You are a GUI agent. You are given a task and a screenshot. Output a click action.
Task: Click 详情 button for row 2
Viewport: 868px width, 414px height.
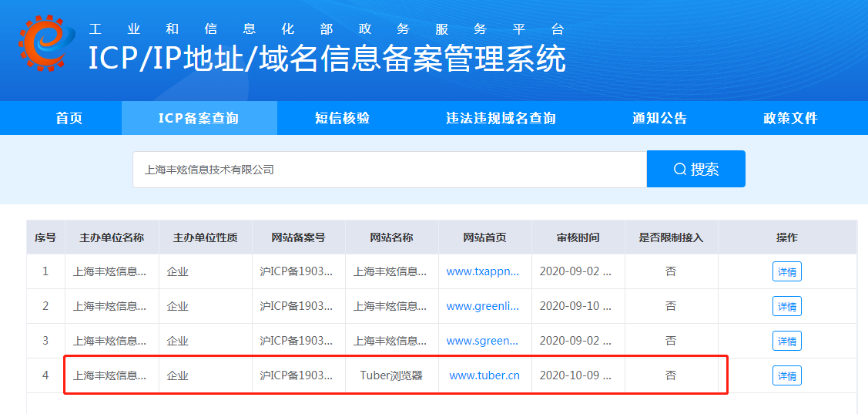(x=786, y=306)
